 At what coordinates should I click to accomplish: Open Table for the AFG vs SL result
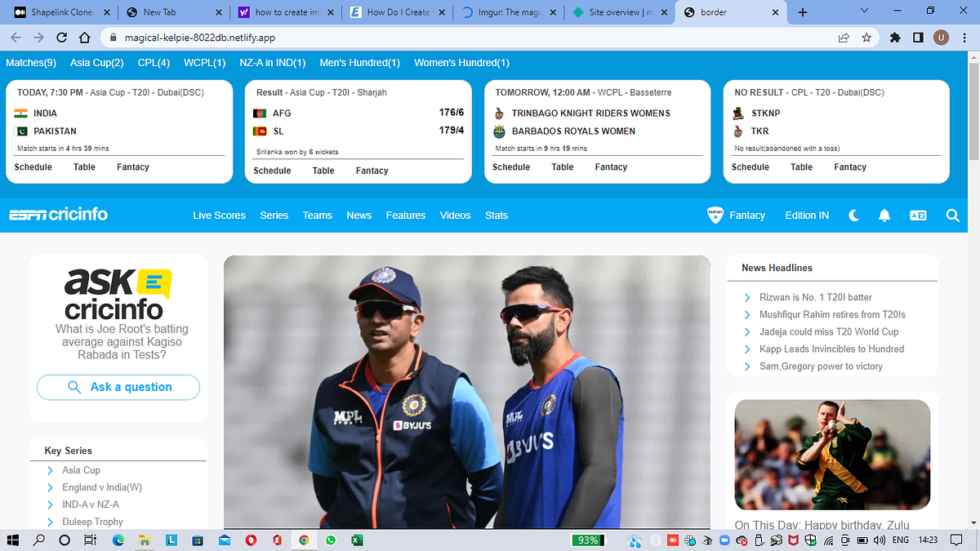point(323,171)
